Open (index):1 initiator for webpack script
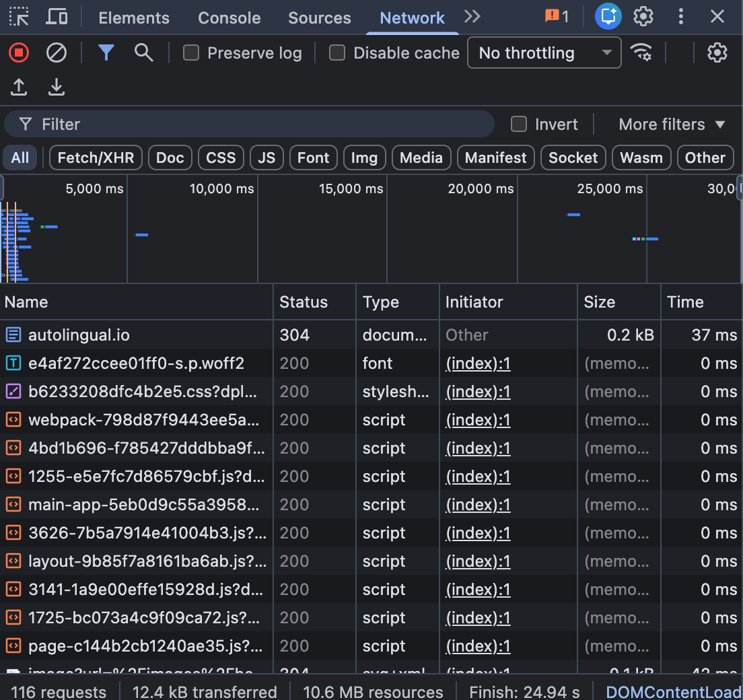The width and height of the screenshot is (743, 700). click(x=478, y=420)
